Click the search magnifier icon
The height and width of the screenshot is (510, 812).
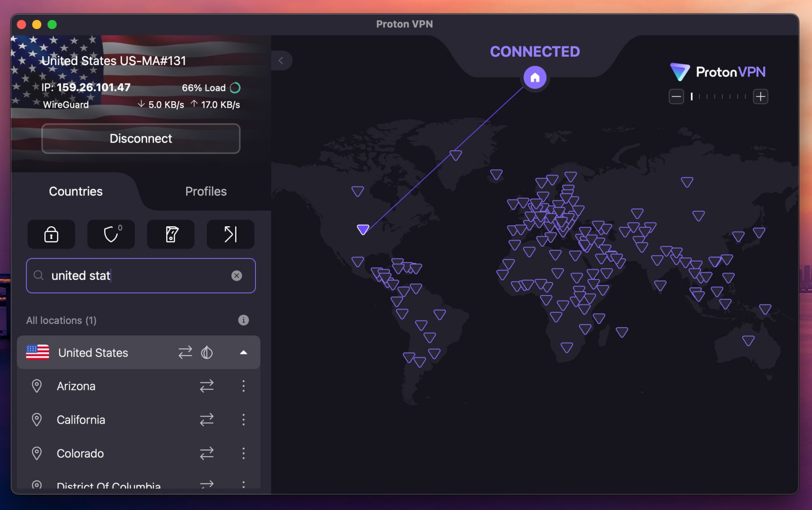(38, 276)
